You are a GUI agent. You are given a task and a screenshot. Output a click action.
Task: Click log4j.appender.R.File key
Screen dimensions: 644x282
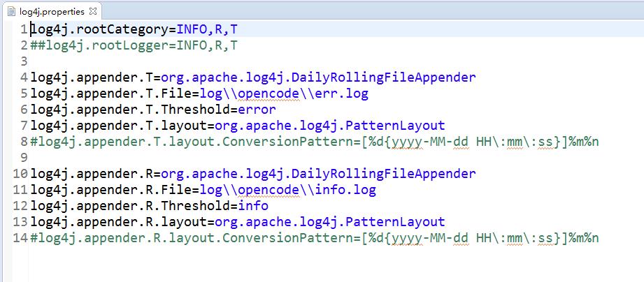click(x=111, y=190)
